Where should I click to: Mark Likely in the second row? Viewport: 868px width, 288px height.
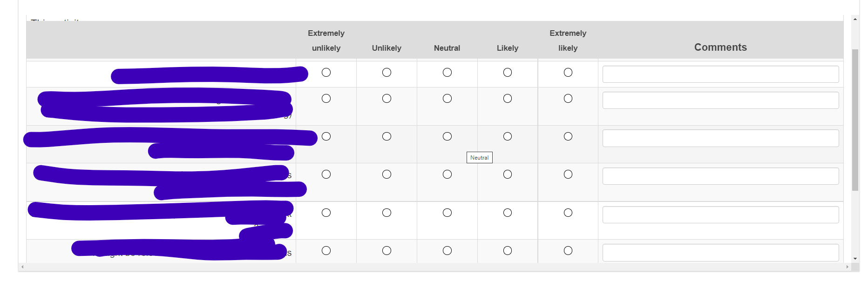point(508,99)
